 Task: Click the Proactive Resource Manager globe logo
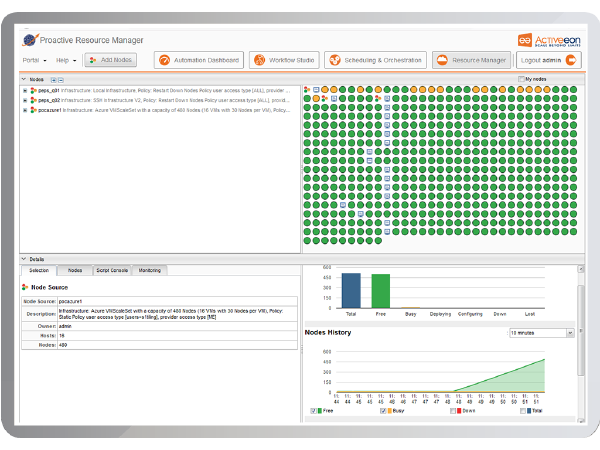(31, 40)
